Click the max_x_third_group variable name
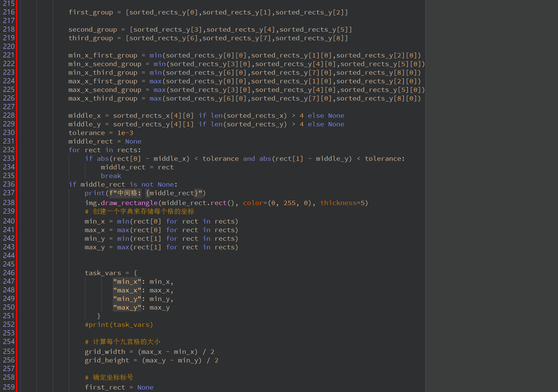Viewport: 558px width, 392px height. click(103, 98)
